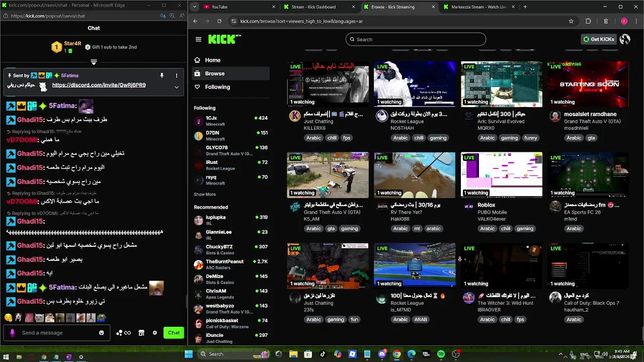Image resolution: width=644 pixels, height=362 pixels.
Task: Open followed channel iRust
Action: point(231,165)
